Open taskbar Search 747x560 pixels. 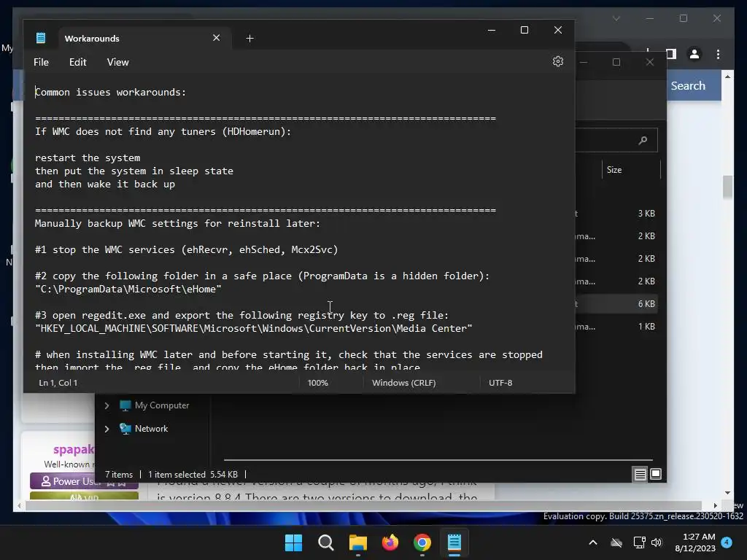(326, 542)
